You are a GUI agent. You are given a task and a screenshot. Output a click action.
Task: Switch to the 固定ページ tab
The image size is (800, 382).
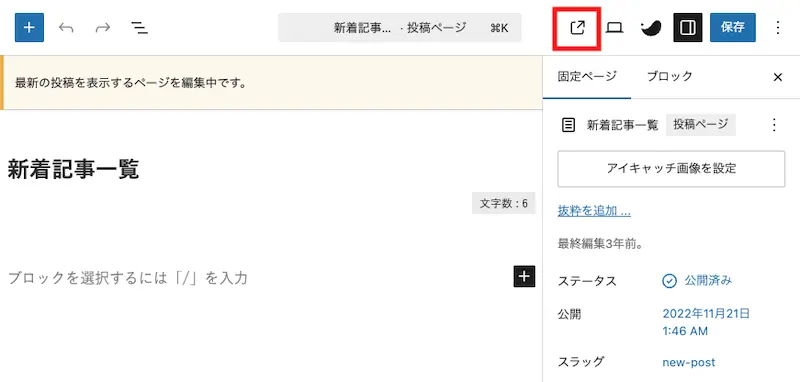pyautogui.click(x=587, y=77)
